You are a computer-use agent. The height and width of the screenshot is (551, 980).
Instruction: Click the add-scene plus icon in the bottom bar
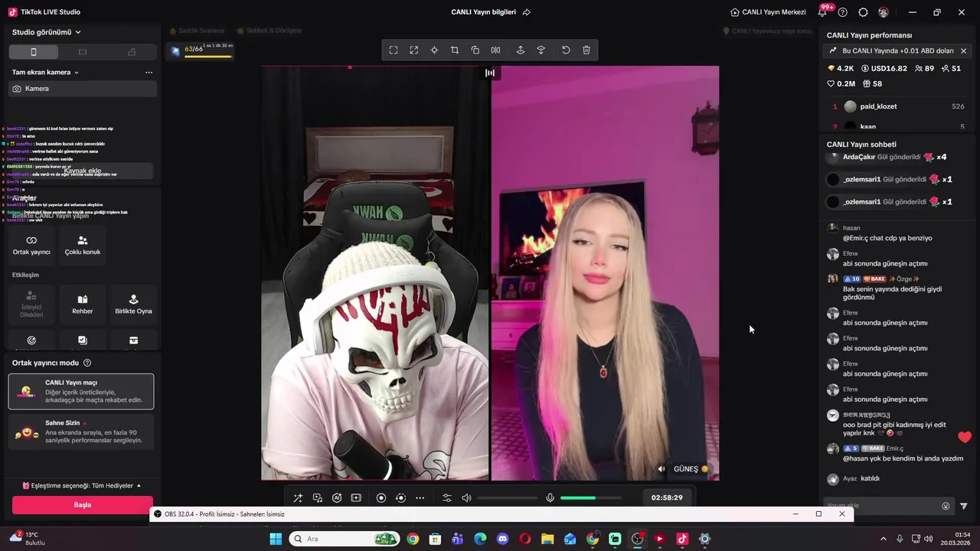click(356, 497)
